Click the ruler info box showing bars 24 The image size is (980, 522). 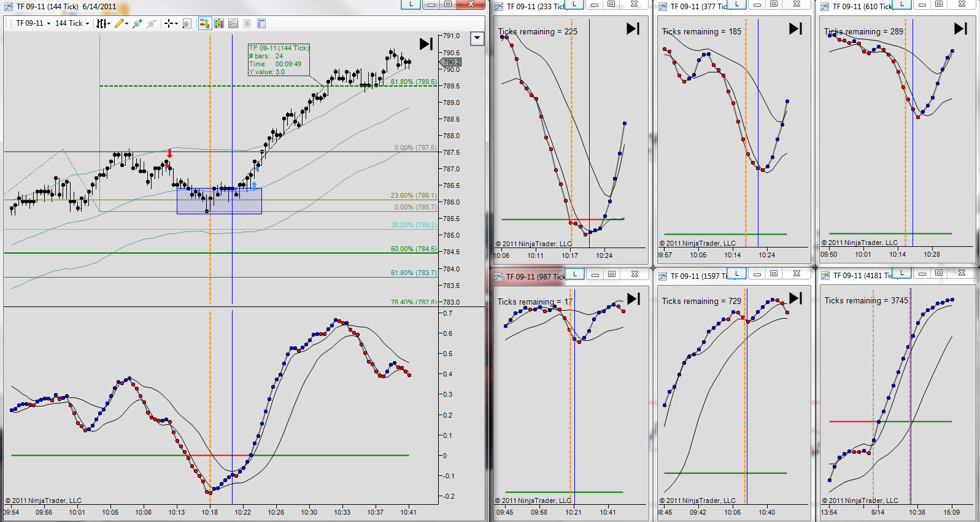coord(279,60)
